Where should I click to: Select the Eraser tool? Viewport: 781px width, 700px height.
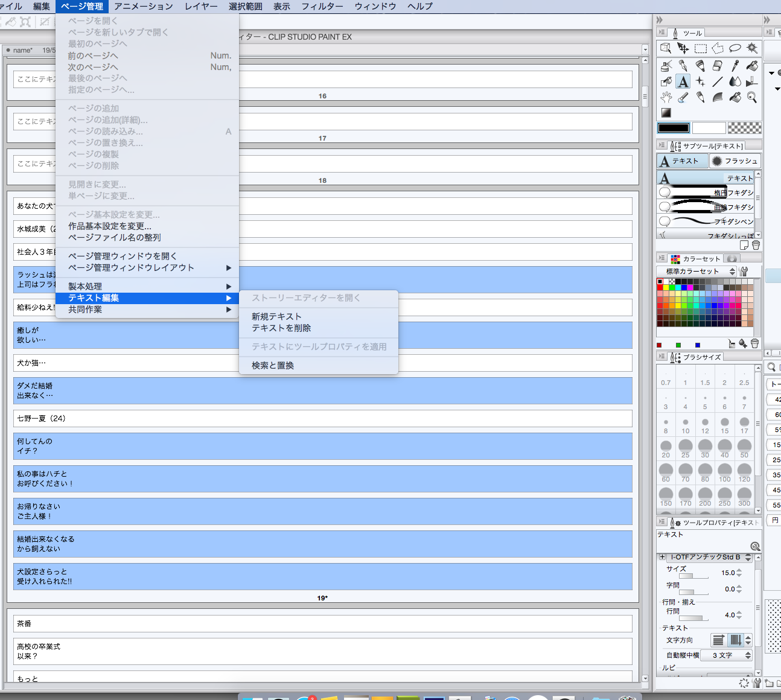pyautogui.click(x=718, y=66)
